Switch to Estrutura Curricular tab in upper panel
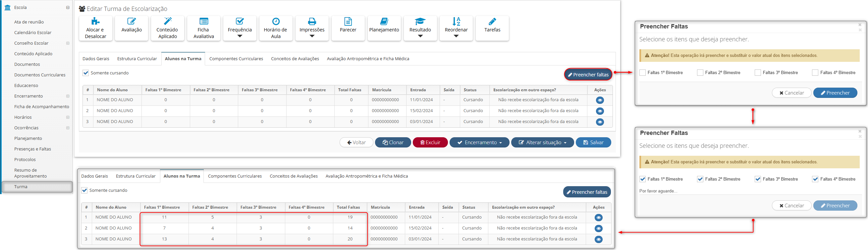The height and width of the screenshot is (250, 868). click(x=137, y=59)
